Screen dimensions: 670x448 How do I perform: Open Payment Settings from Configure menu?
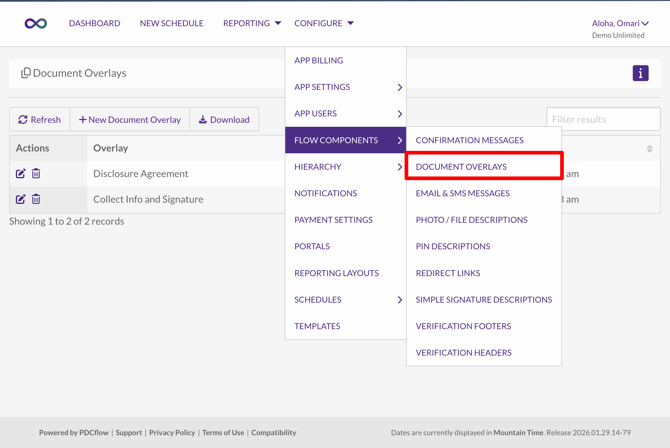[333, 220]
